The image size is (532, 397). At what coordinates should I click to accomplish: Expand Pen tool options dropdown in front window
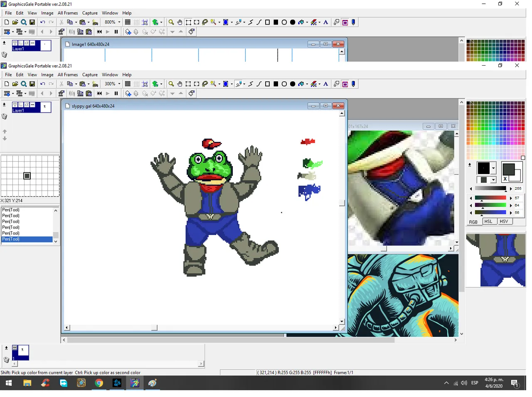[244, 84]
